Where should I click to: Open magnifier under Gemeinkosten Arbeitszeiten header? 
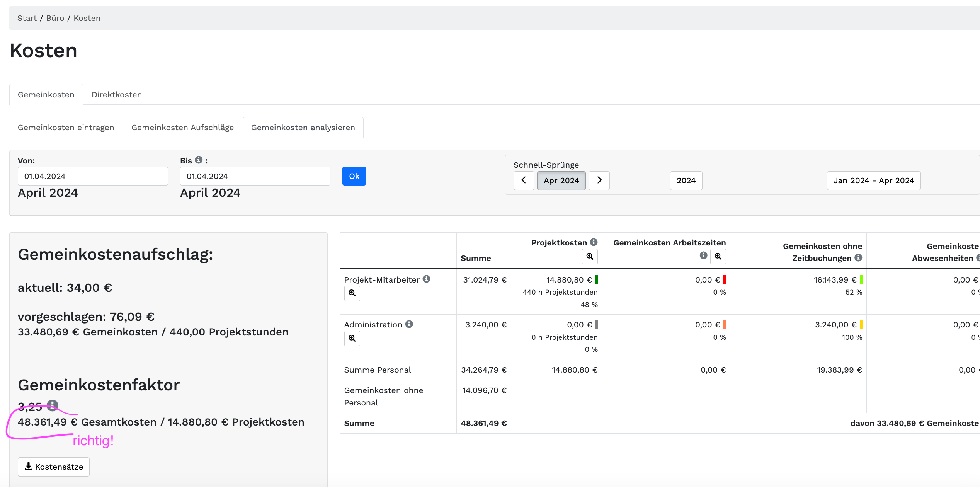718,257
